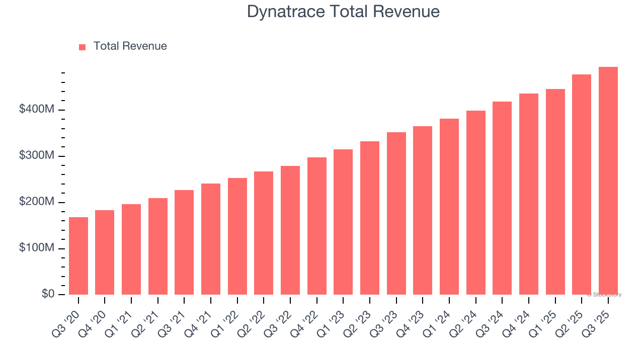Select the tallest Q3 '25 bar

(x=609, y=181)
